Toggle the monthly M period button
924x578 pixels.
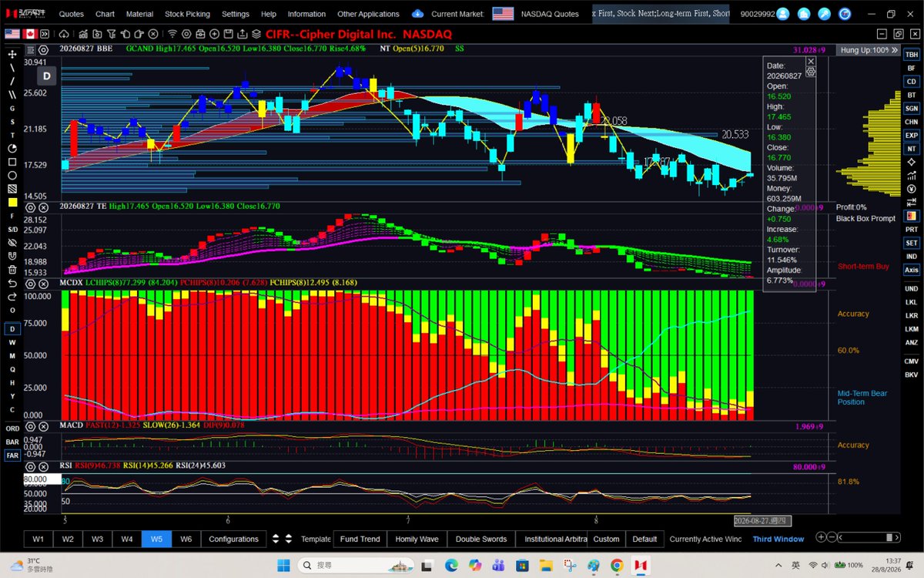[x=12, y=356]
